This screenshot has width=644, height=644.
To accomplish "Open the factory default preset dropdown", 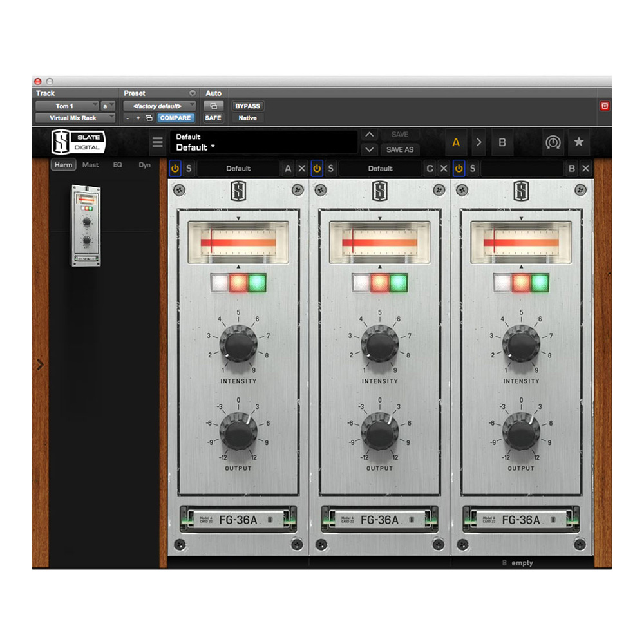I will coord(159,106).
